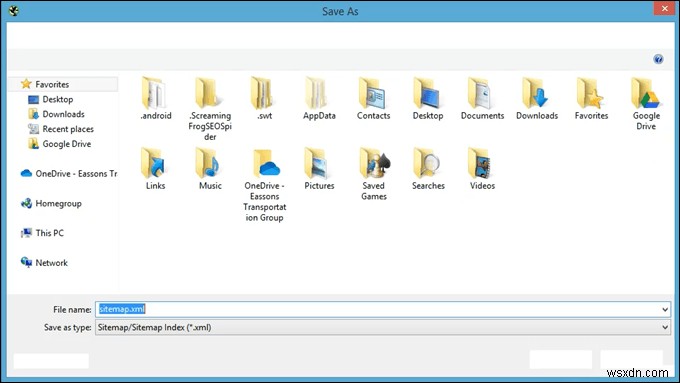The height and width of the screenshot is (383, 680).
Task: Select Recent places in the sidebar
Action: point(61,129)
